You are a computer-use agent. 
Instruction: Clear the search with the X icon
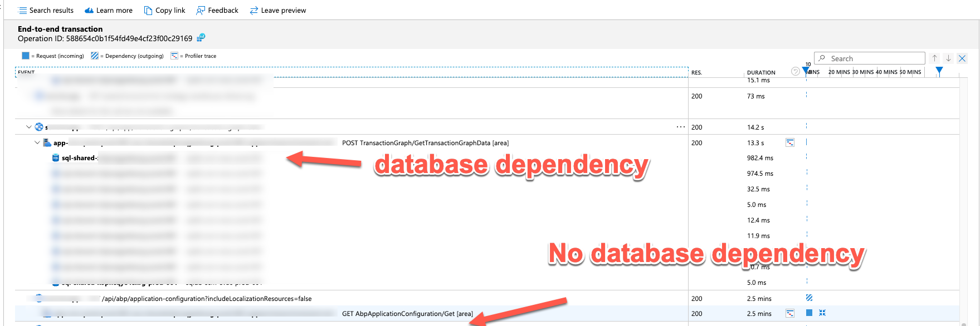(962, 58)
